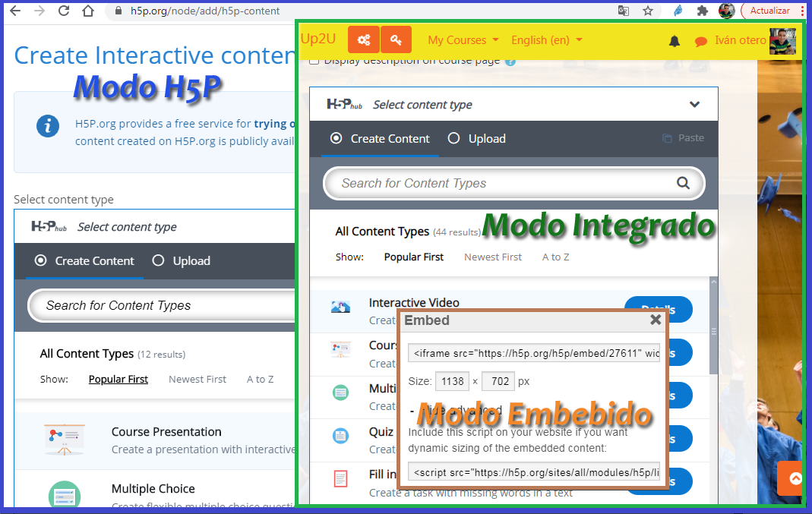Click the embed width size field

click(x=452, y=381)
